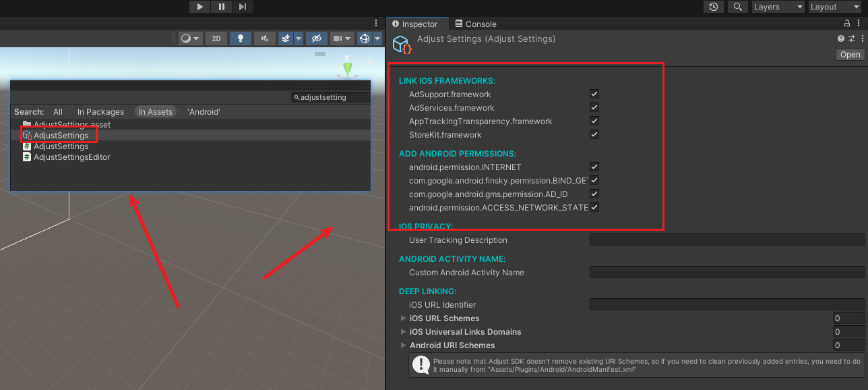Click the Custom Android Activity Name field
The image size is (868, 390).
(727, 272)
